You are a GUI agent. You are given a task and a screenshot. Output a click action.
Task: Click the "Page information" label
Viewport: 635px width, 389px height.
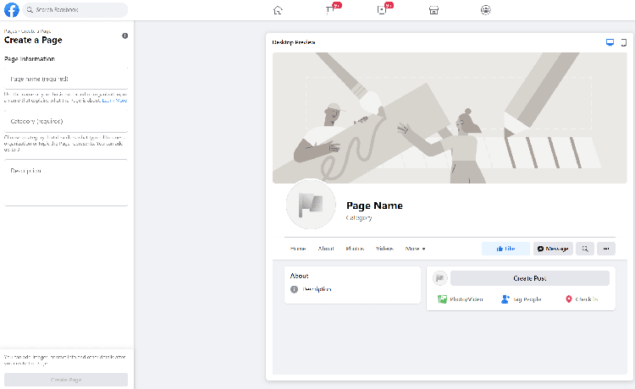click(29, 59)
